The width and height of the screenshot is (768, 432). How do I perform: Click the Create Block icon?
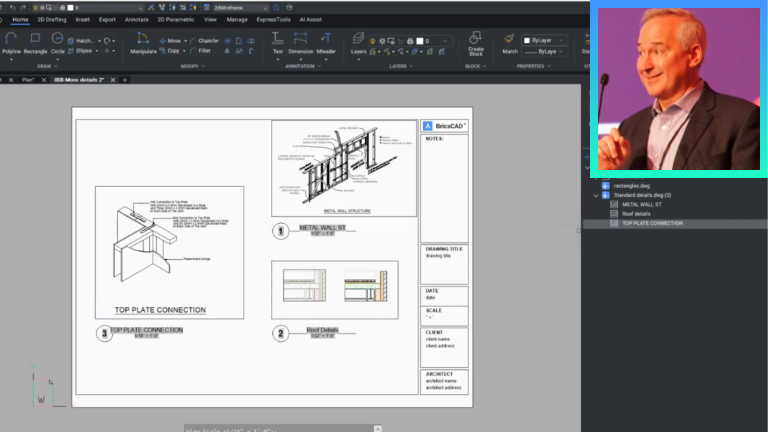(475, 37)
